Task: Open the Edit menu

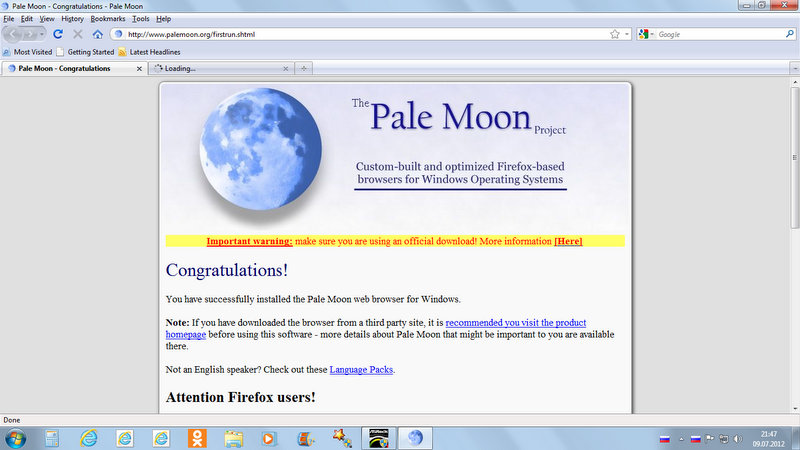Action: pyautogui.click(x=27, y=19)
